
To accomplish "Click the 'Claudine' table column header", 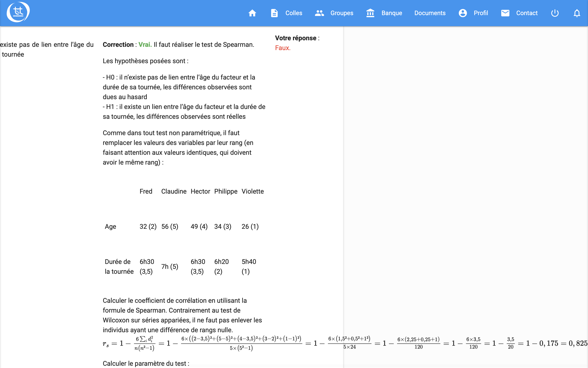I will [174, 191].
